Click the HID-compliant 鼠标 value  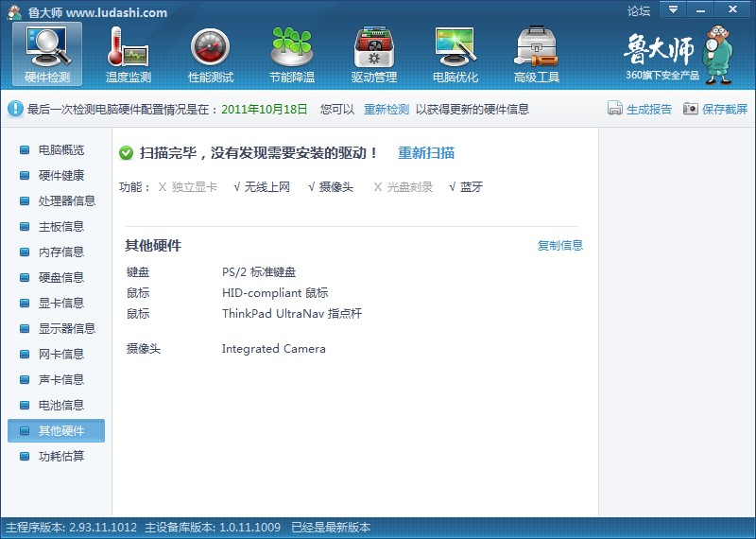(275, 293)
